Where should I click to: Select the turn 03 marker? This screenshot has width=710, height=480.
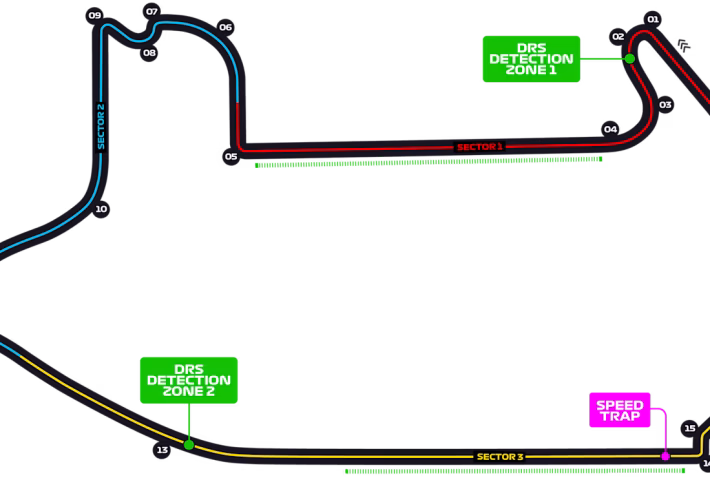(665, 105)
